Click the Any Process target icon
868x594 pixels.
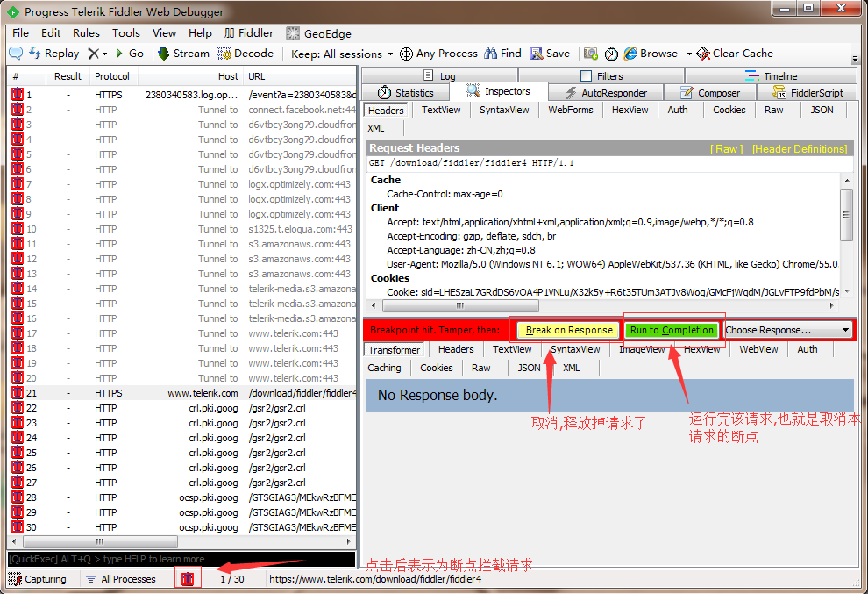coord(406,54)
